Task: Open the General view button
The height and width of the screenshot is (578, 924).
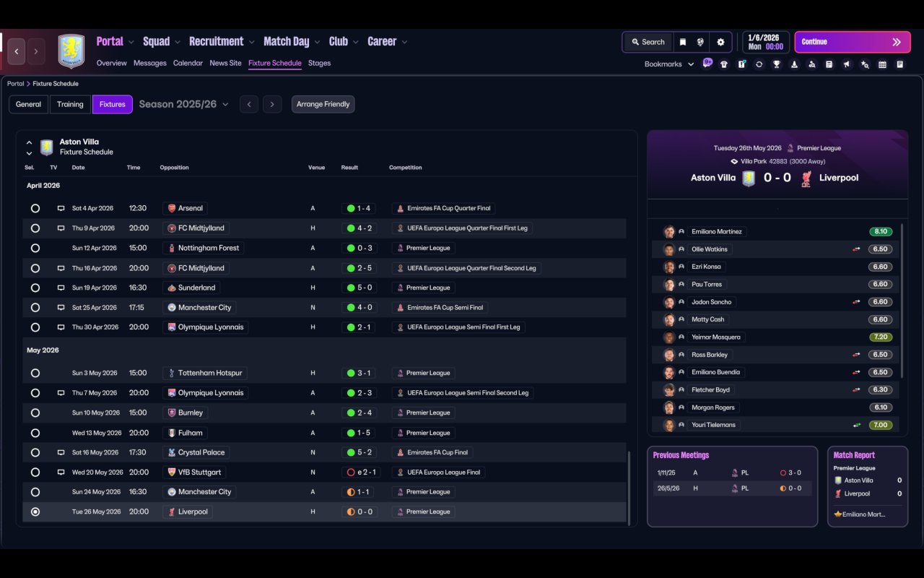Action: click(x=29, y=104)
